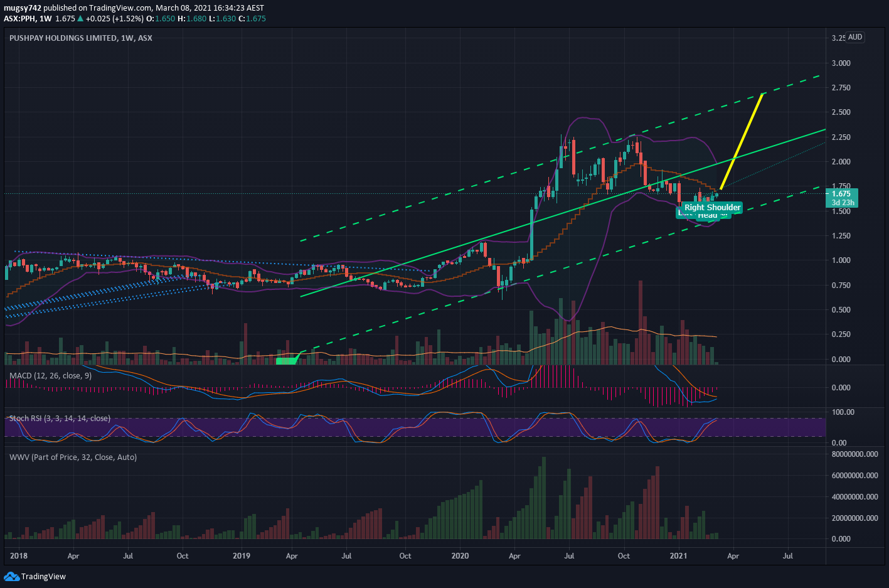Click the 1.250 price axis label
Image resolution: width=889 pixels, height=588 pixels.
coord(841,235)
